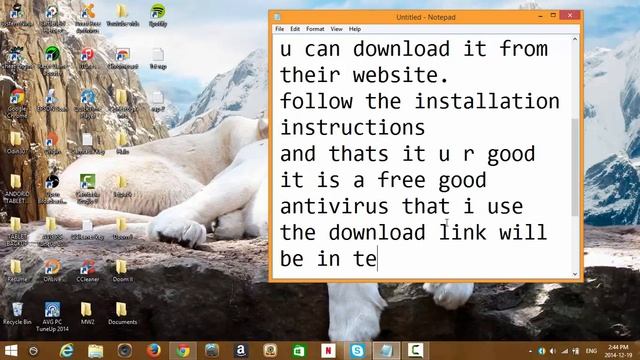The image size is (640, 360).
Task: Open Amazon from the taskbar
Action: 241,351
